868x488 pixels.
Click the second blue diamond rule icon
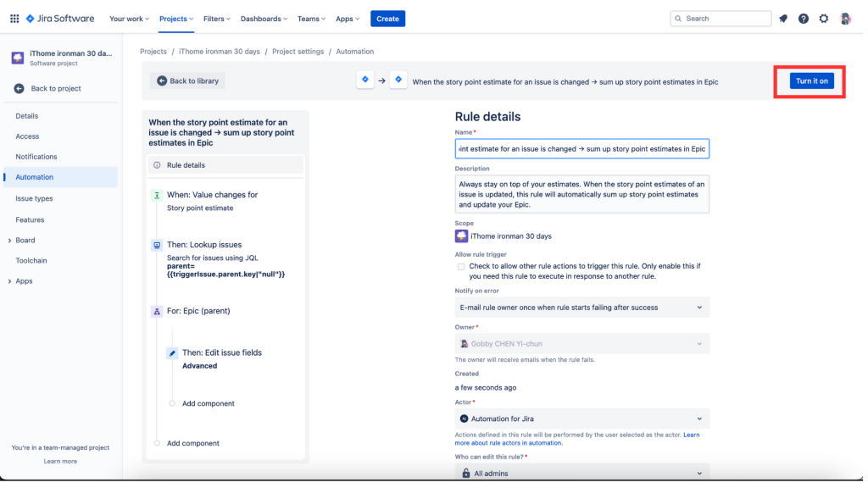pyautogui.click(x=398, y=80)
